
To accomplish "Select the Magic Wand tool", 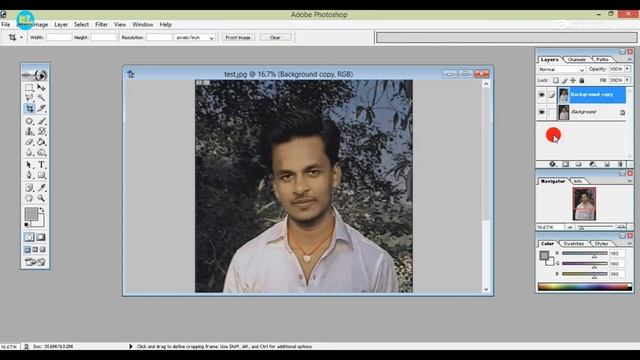I will point(41,98).
